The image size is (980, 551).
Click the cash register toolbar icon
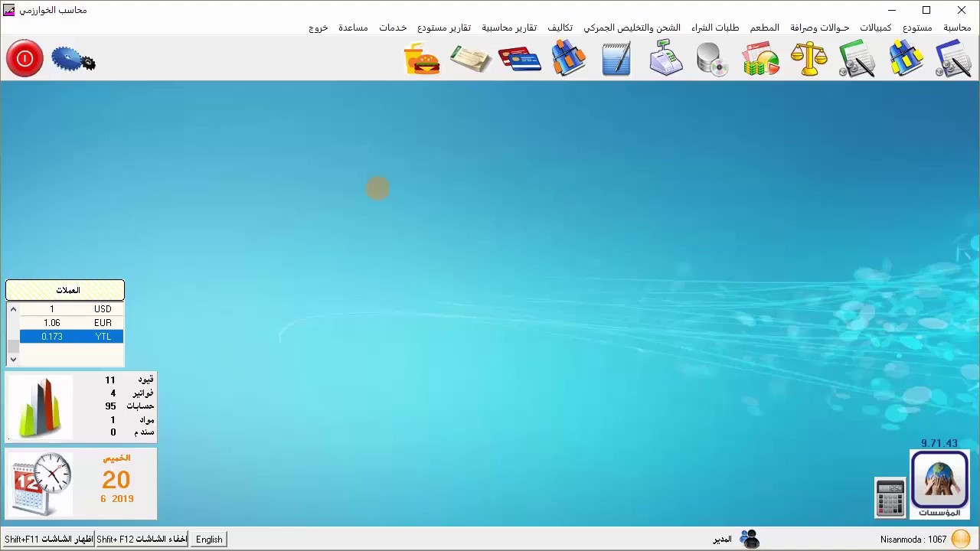tap(665, 59)
